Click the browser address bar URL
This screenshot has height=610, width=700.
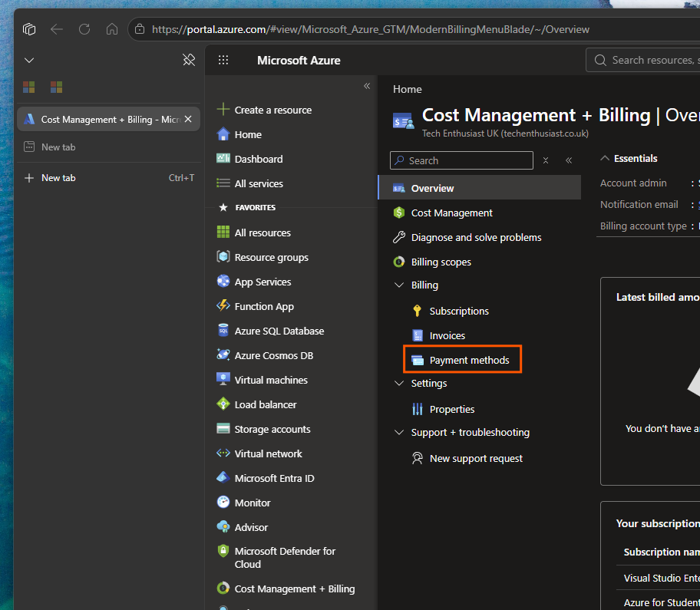click(371, 29)
